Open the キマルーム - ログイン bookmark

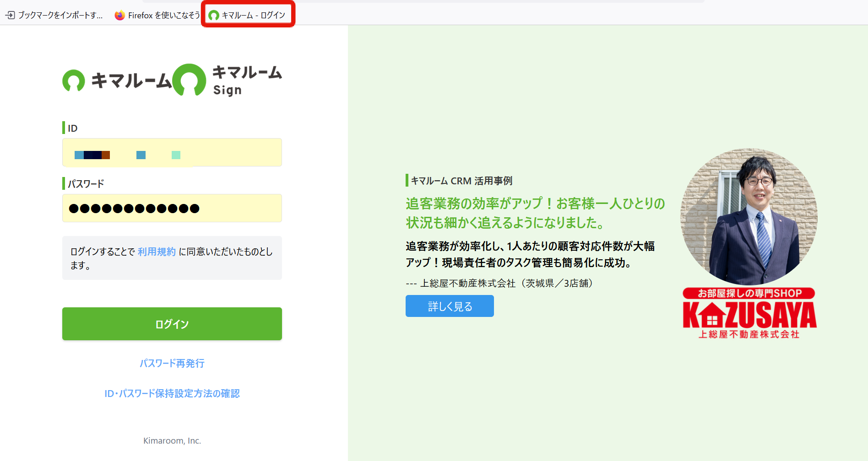click(247, 15)
